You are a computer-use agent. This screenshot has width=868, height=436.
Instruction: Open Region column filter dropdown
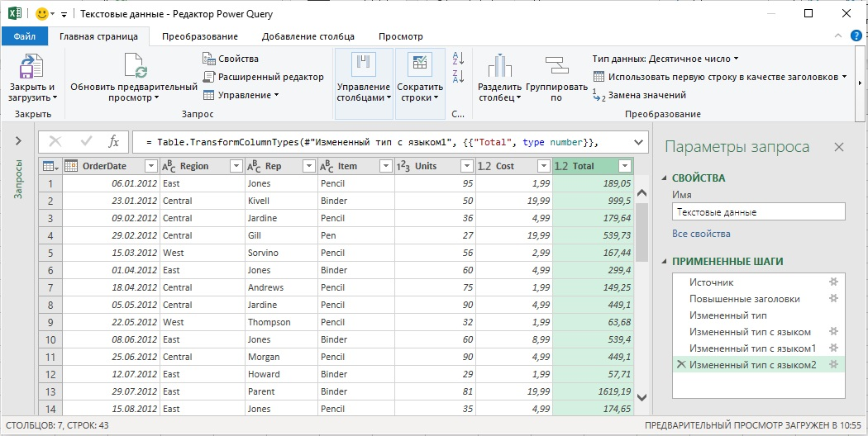coord(236,166)
